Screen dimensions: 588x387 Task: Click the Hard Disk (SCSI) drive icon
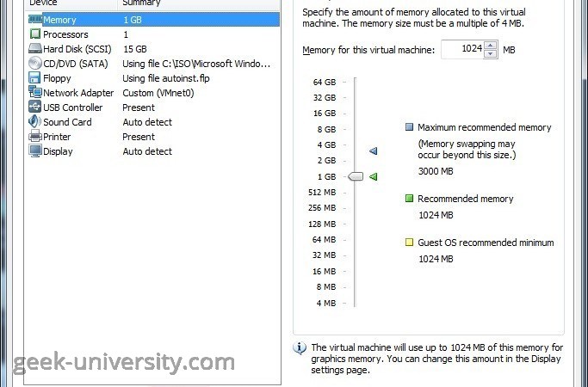point(35,49)
